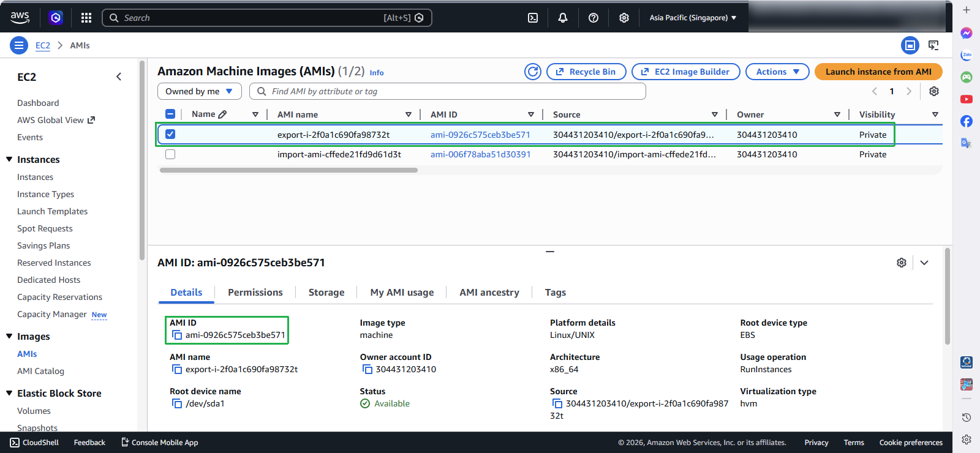Refresh the AMI list
The image size is (980, 453).
(x=533, y=72)
